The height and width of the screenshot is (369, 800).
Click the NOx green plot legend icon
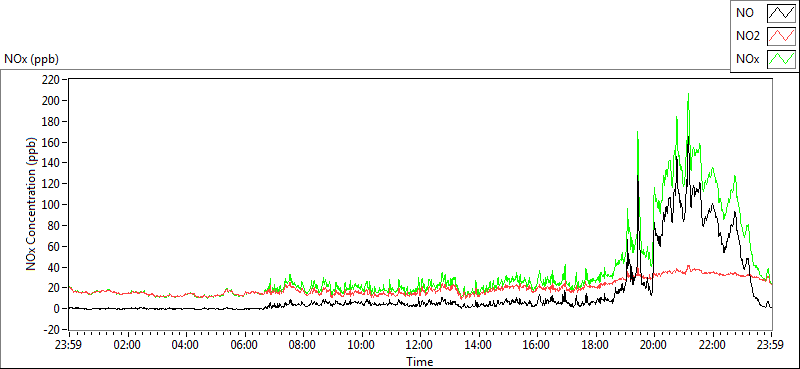point(782,59)
